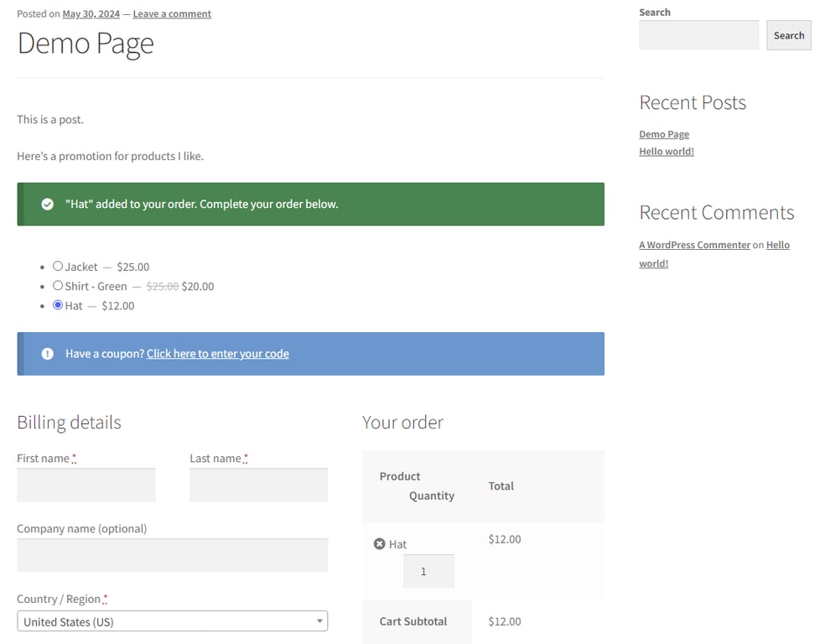Open the "Hello world!" recent post link

666,151
